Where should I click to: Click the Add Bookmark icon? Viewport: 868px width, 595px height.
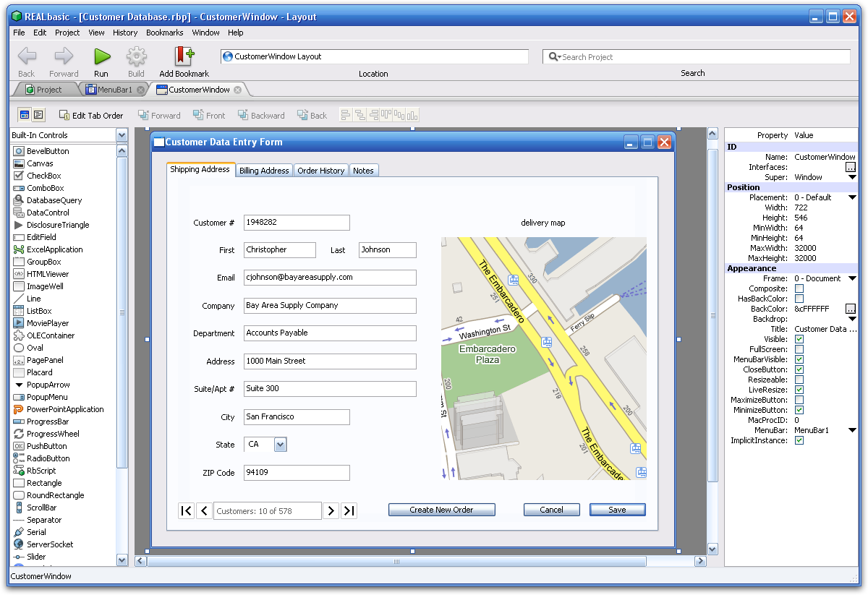184,56
